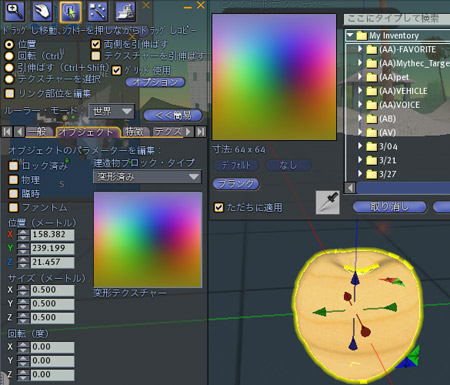Select the Create magic wand tool
The image size is (450, 385).
[x=98, y=11]
